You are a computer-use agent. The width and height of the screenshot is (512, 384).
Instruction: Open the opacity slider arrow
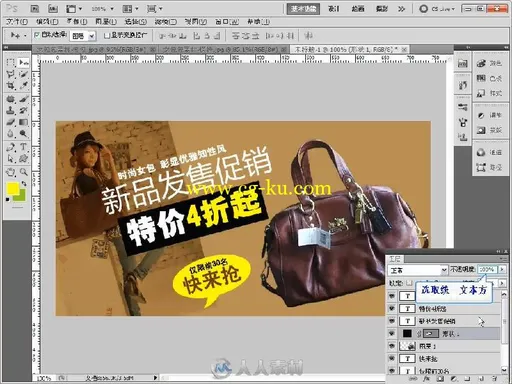tap(502, 269)
